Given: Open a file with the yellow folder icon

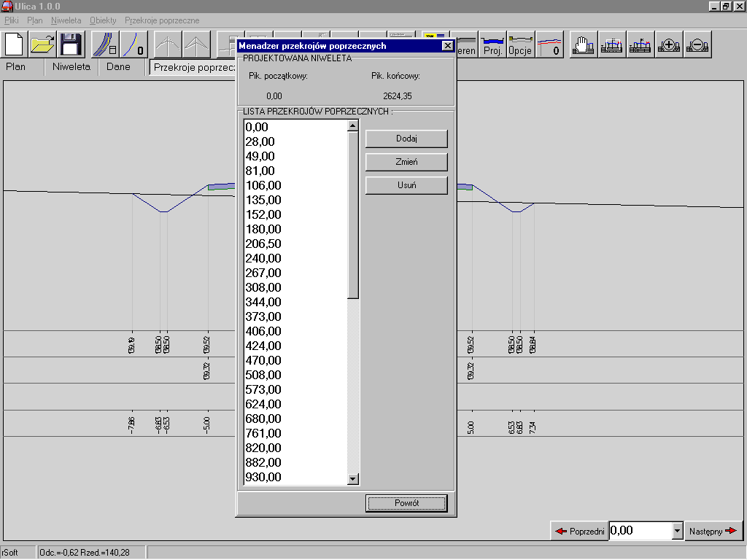Looking at the screenshot, I should [43, 44].
